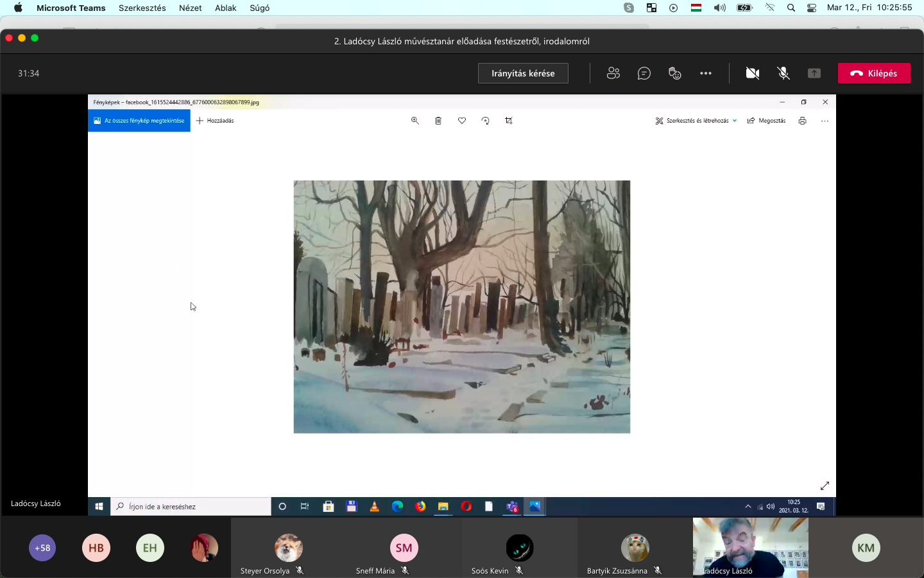Image resolution: width=924 pixels, height=578 pixels.
Task: Open the Photos ellipsis more menu
Action: click(x=825, y=121)
